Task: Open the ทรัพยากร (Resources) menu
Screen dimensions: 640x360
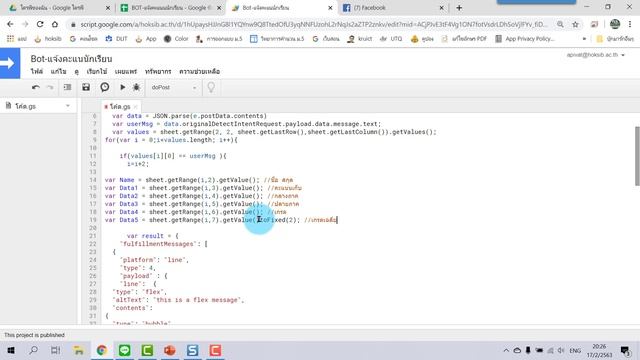Action: coord(158,71)
